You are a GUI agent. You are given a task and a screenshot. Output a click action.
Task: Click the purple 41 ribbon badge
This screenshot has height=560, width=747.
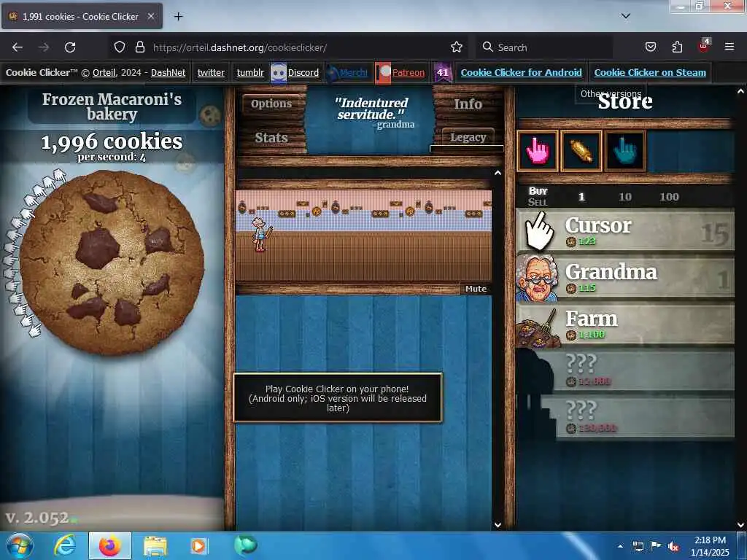[443, 73]
